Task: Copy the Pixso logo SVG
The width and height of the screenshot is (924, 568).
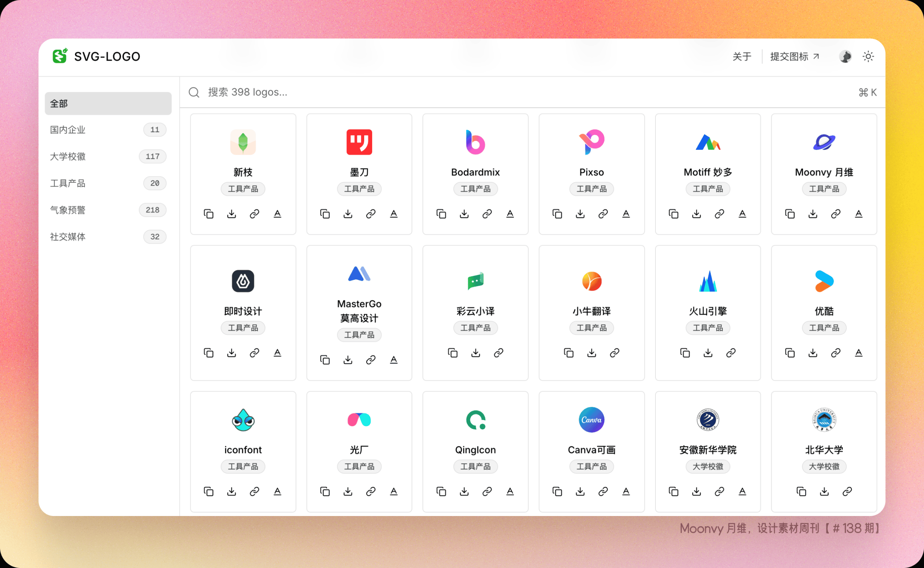Action: tap(558, 214)
